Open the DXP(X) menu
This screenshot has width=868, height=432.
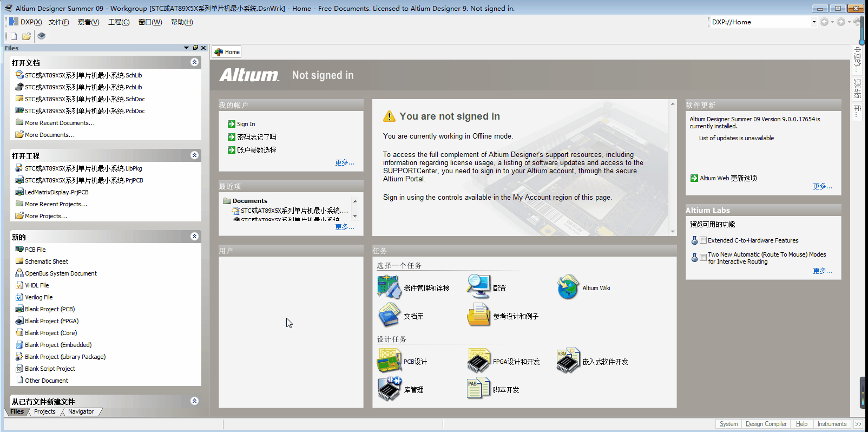31,22
